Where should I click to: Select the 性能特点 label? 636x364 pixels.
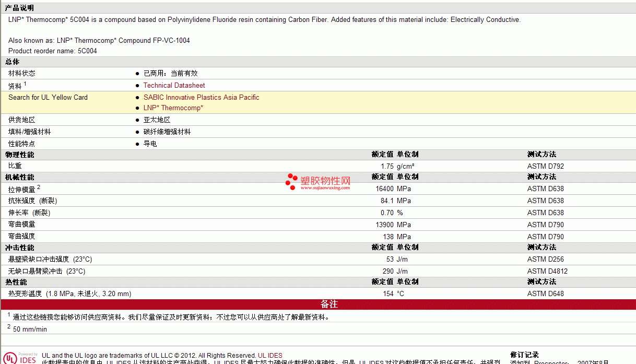(x=22, y=144)
